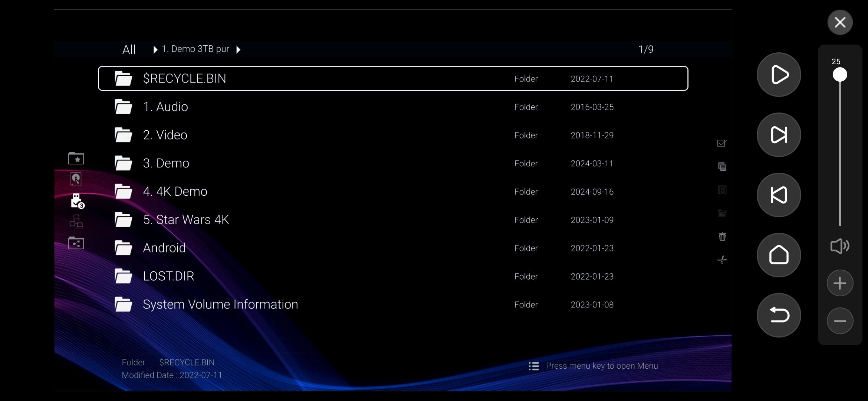The width and height of the screenshot is (868, 401).
Task: Select the USB storage source icon
Action: point(77,201)
